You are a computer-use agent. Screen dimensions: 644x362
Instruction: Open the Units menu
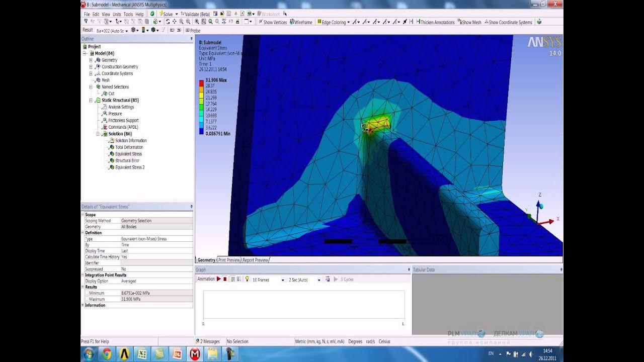117,14
